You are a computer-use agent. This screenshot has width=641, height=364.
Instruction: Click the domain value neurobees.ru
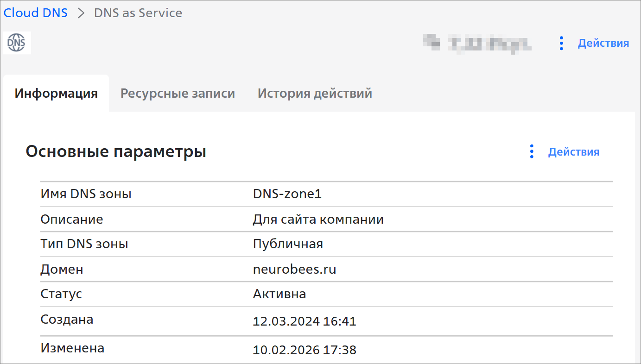click(x=294, y=269)
